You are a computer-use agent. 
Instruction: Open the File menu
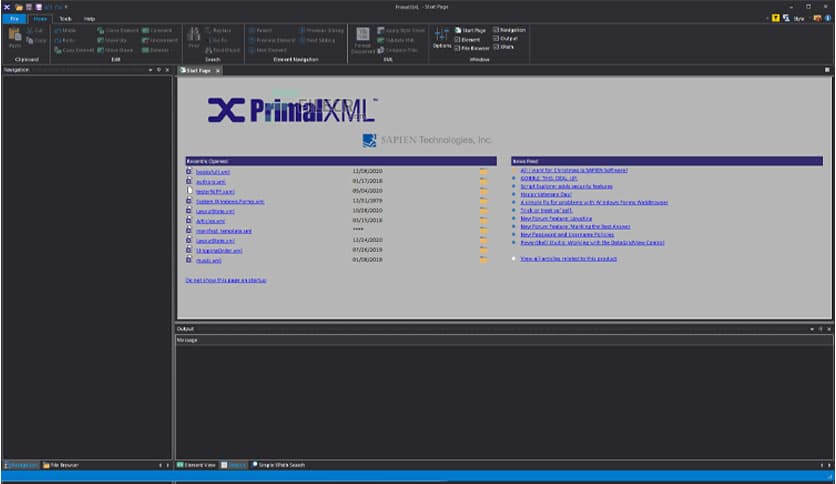tap(14, 19)
